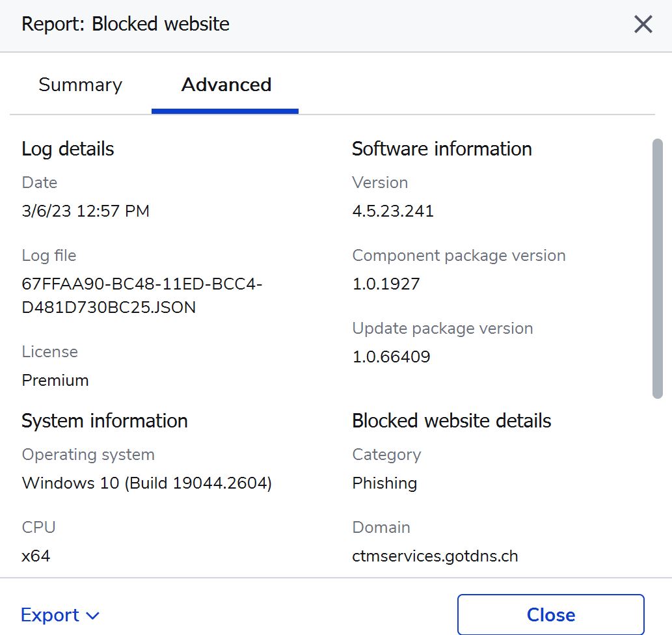Click the component package version 1.0.1927
This screenshot has height=635, width=672.
[x=386, y=284]
